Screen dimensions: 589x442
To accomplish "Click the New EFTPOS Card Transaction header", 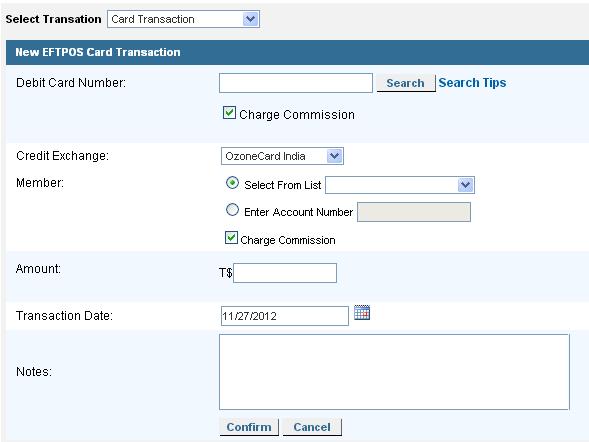I will 98,52.
